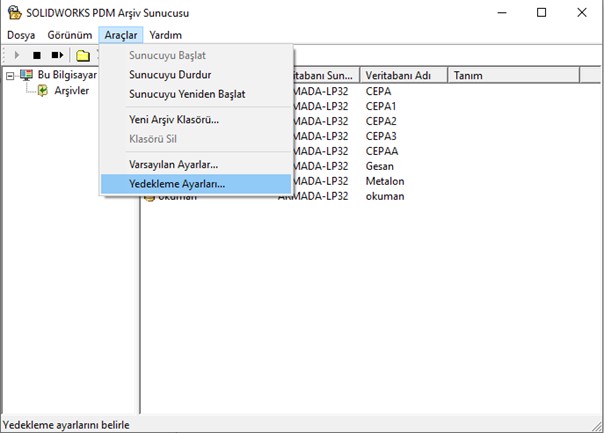Image resolution: width=604 pixels, height=433 pixels.
Task: Click the stop server square icon
Action: click(37, 55)
